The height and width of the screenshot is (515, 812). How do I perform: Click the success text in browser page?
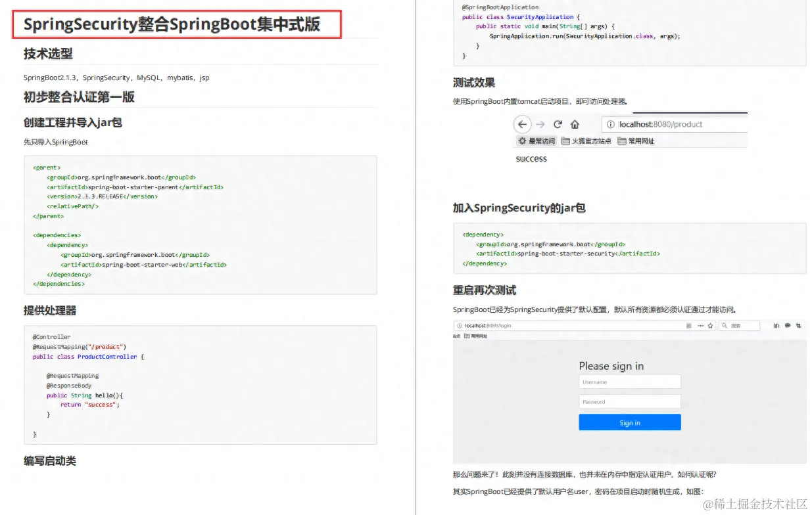(x=531, y=159)
